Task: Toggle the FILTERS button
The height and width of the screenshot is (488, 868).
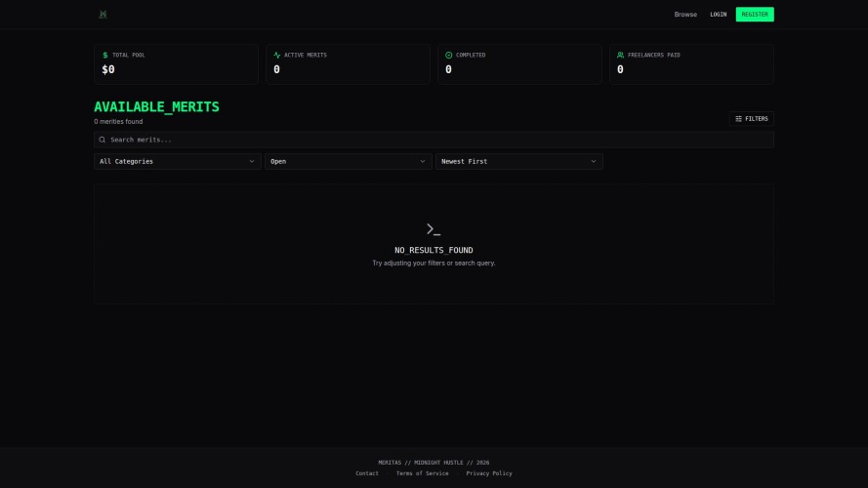Action: tap(751, 118)
